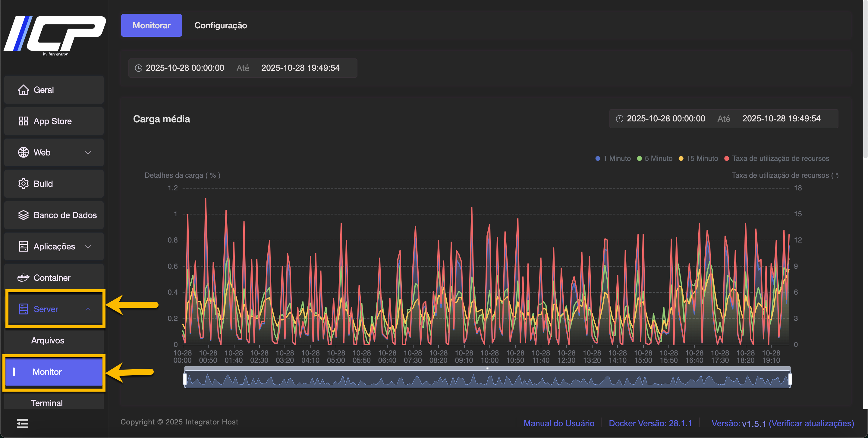Click the top date range start field
868x438 pixels.
(185, 68)
